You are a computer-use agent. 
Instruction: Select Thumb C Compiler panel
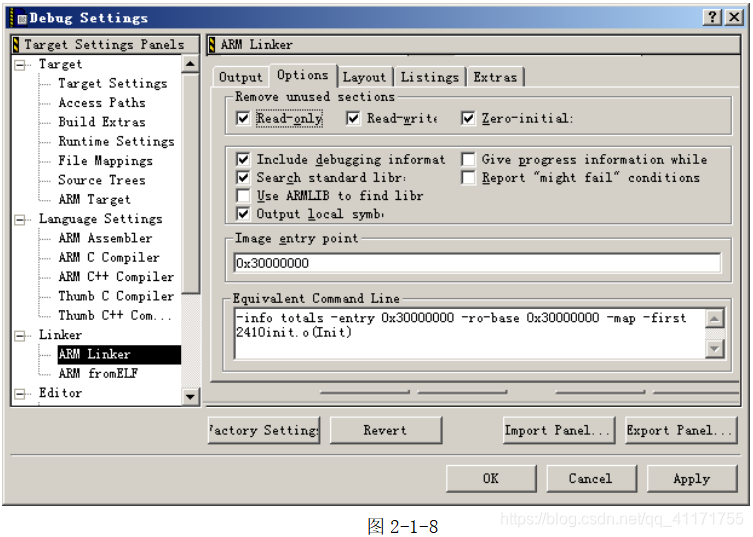[116, 296]
